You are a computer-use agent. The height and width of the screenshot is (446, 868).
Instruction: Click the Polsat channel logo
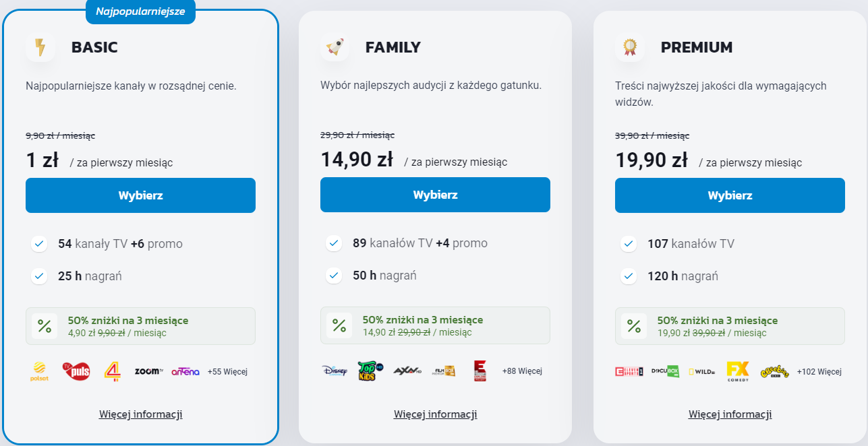pyautogui.click(x=39, y=371)
